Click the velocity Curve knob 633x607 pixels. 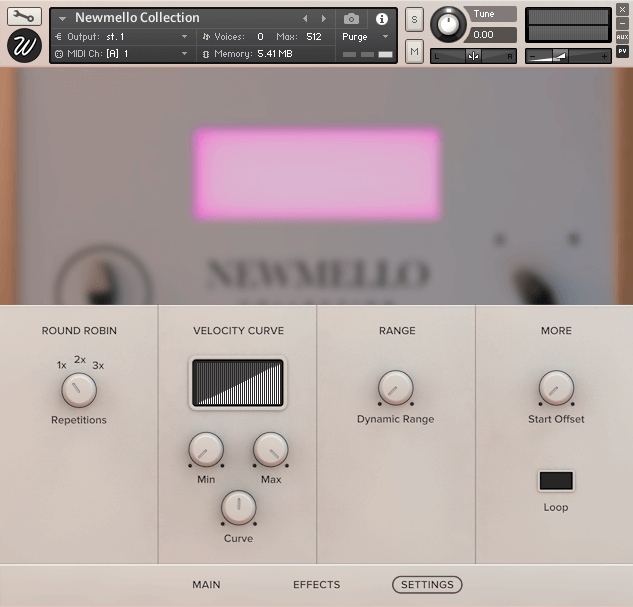pyautogui.click(x=239, y=508)
